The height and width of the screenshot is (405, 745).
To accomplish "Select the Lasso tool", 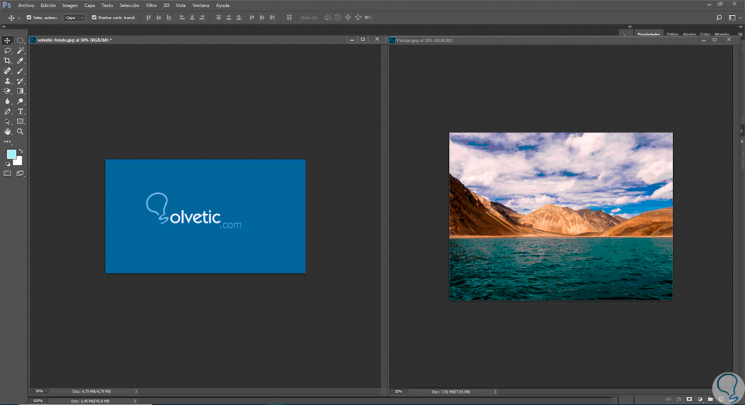I will pyautogui.click(x=7, y=51).
